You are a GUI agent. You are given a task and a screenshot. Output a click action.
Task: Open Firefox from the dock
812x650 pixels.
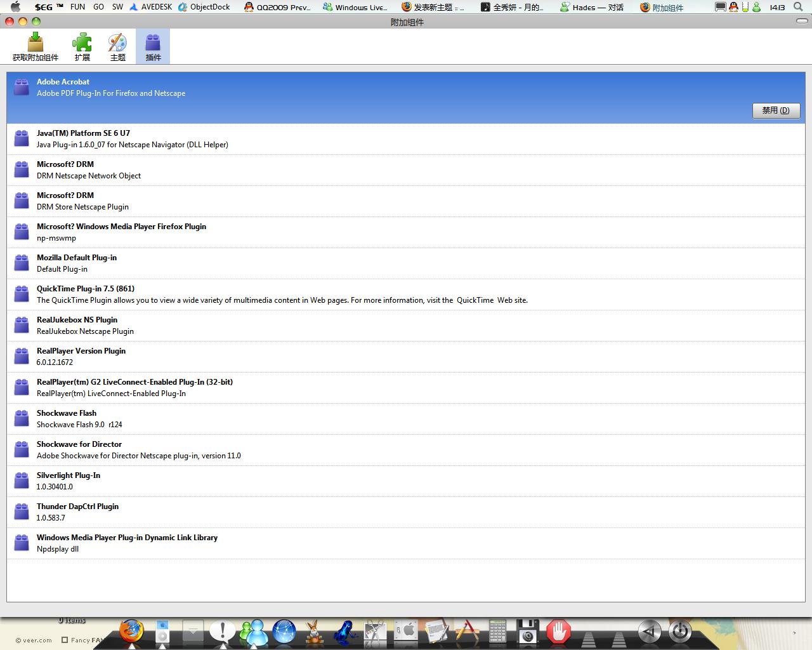(131, 632)
